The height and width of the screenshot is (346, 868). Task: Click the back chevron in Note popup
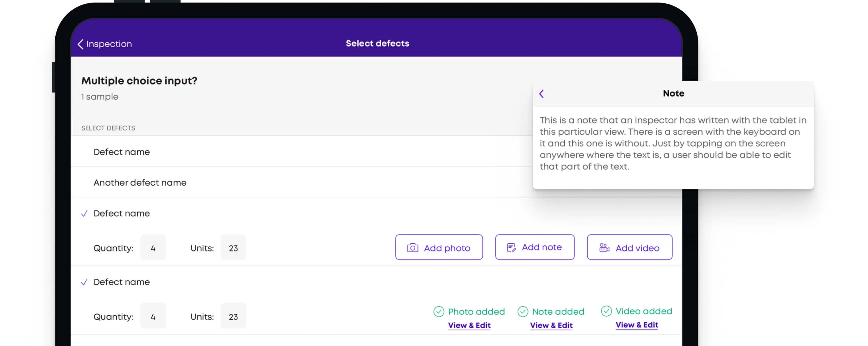(541, 94)
